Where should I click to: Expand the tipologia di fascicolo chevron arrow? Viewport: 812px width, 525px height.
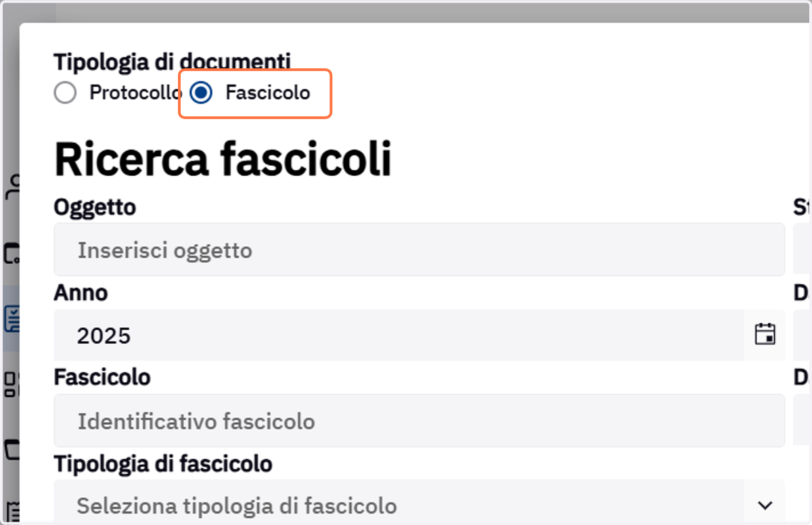coord(765,505)
